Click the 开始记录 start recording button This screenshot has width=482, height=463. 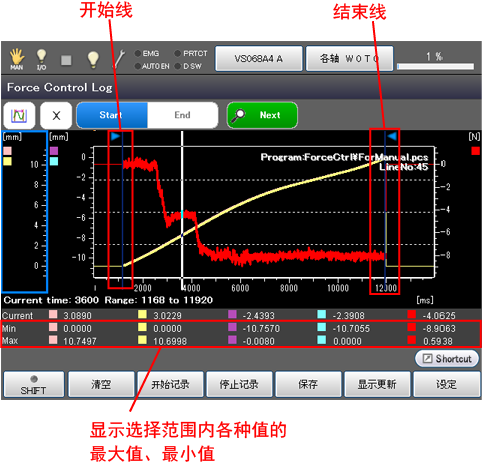point(170,385)
